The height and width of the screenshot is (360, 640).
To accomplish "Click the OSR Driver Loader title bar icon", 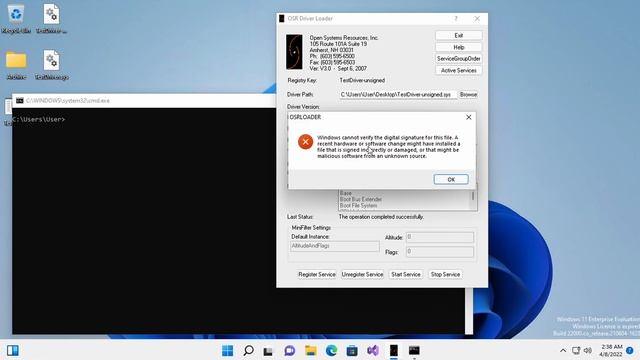I will coord(282,18).
